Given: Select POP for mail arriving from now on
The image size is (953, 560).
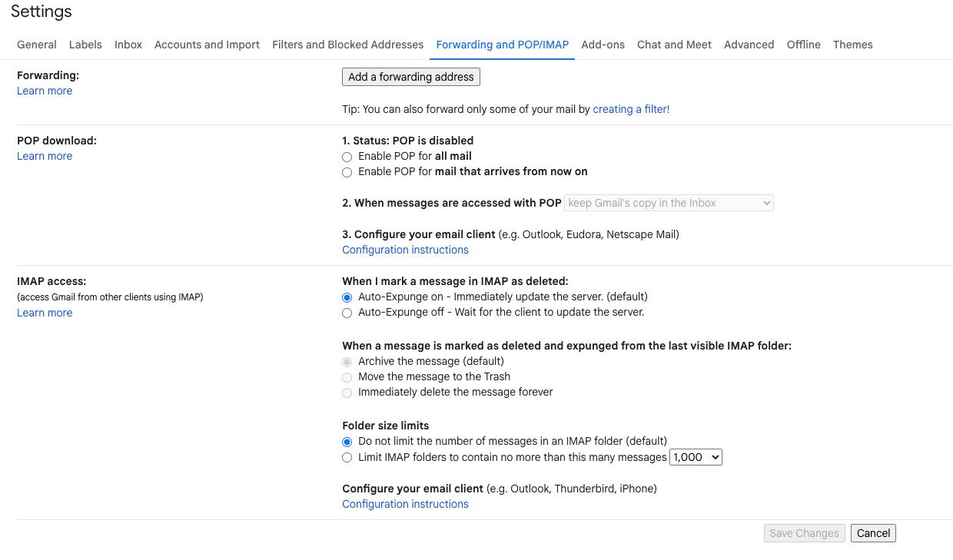Looking at the screenshot, I should [347, 172].
